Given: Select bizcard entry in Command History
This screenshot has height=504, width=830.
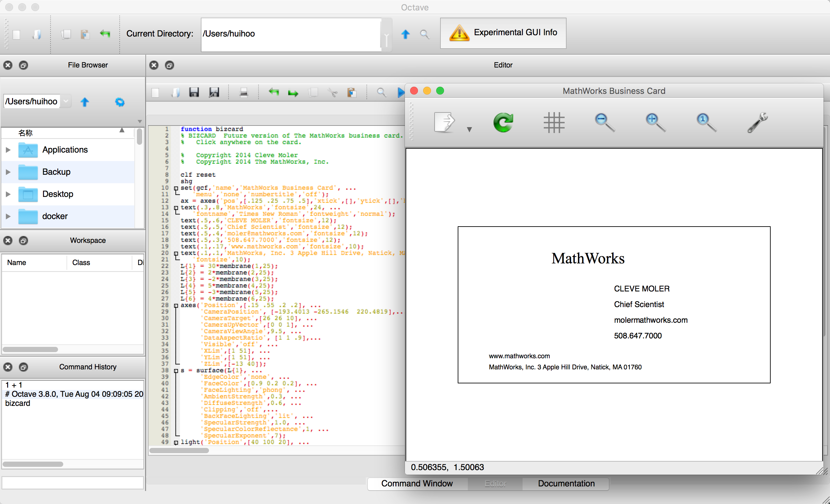Looking at the screenshot, I should click(18, 403).
